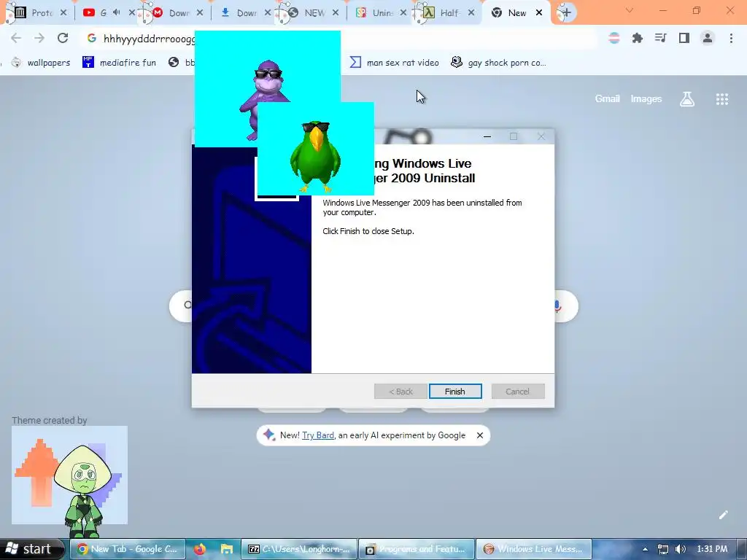747x560 pixels.
Task: Click the Peridot theme creator image
Action: 69,475
